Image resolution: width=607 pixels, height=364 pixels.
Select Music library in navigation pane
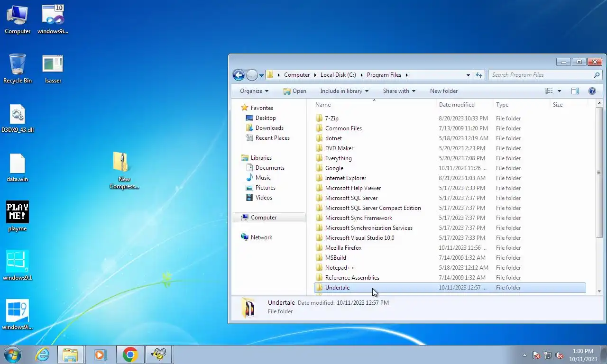tap(263, 178)
